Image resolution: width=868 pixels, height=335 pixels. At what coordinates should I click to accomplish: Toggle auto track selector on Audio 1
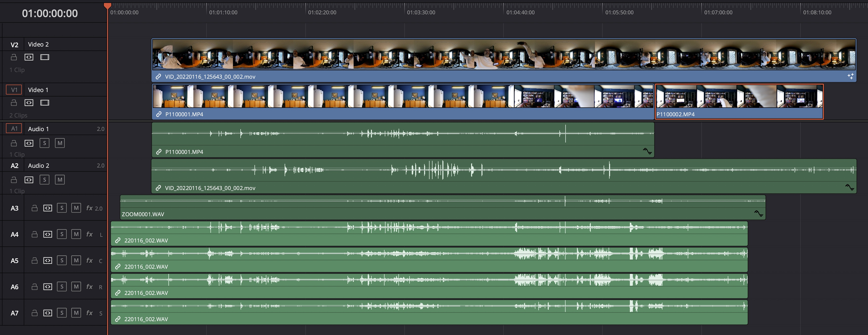(x=29, y=143)
